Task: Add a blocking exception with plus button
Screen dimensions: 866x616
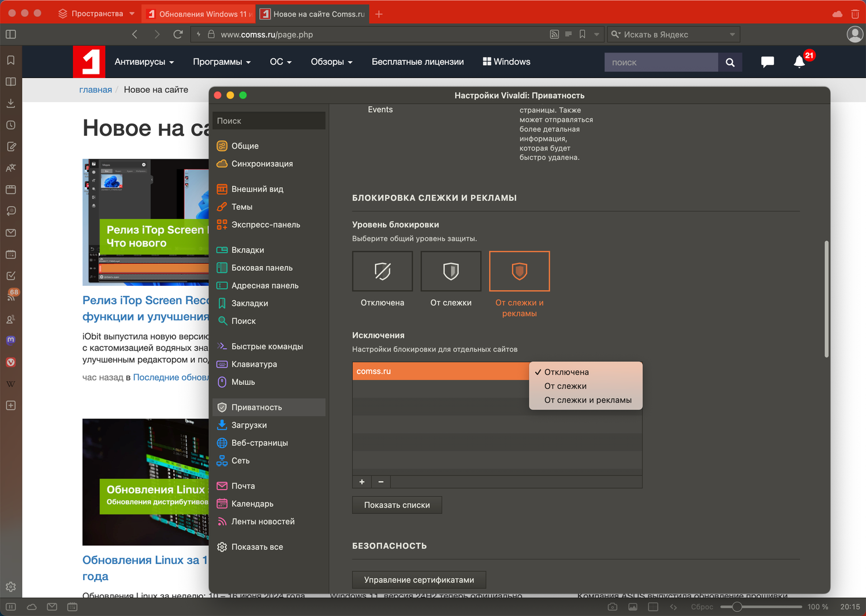Action: (x=362, y=481)
